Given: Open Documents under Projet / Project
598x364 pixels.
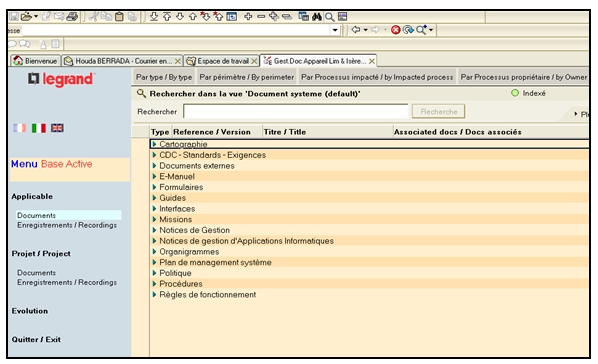Looking at the screenshot, I should point(36,273).
